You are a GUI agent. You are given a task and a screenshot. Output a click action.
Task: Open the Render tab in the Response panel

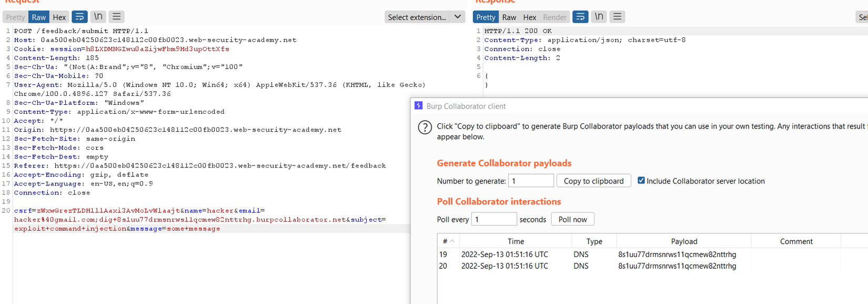point(554,17)
